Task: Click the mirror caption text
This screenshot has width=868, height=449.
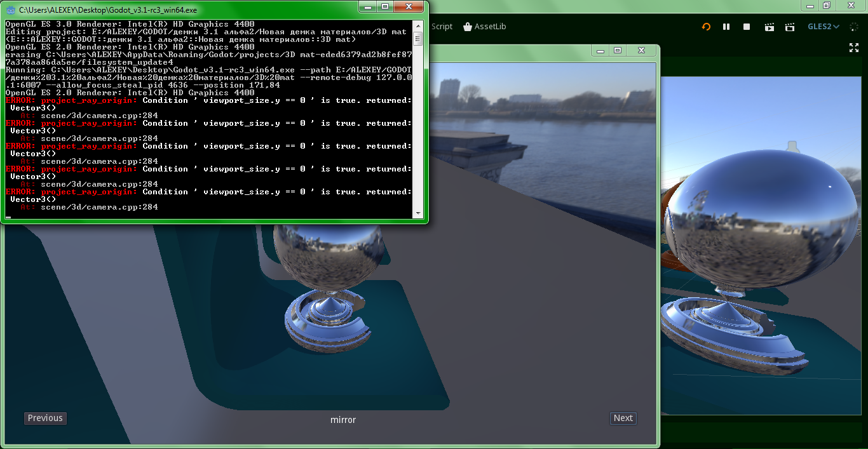Action: click(x=342, y=420)
